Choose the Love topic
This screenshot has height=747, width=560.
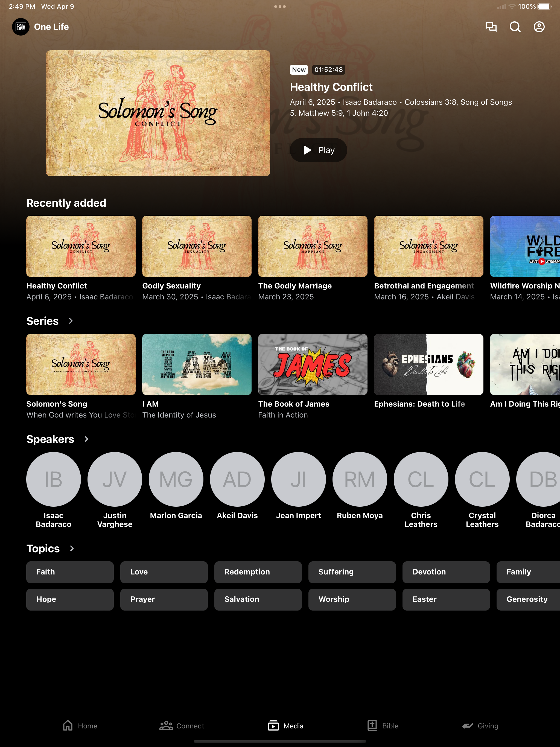(164, 572)
